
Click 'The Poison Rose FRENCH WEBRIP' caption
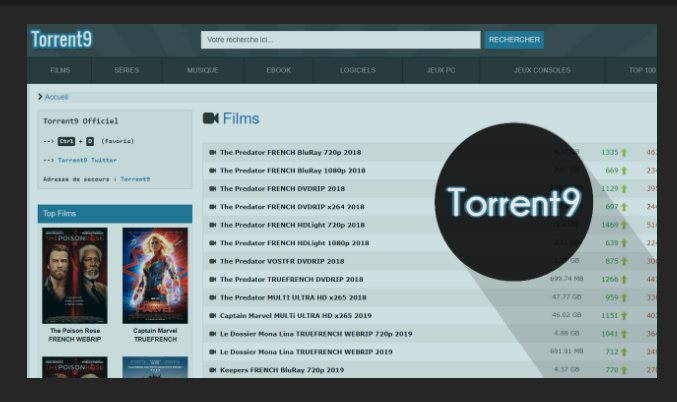pos(75,335)
